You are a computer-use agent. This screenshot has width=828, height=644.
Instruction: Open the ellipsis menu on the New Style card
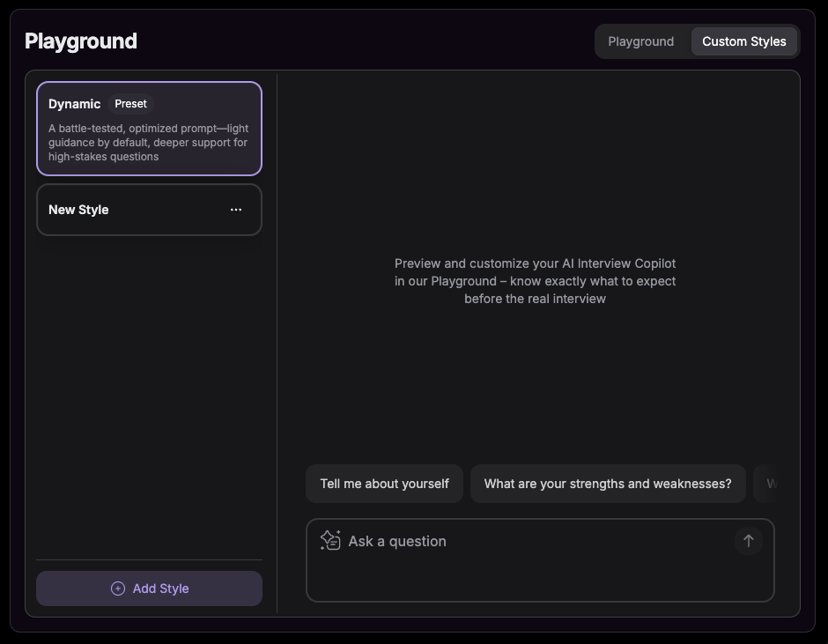235,210
